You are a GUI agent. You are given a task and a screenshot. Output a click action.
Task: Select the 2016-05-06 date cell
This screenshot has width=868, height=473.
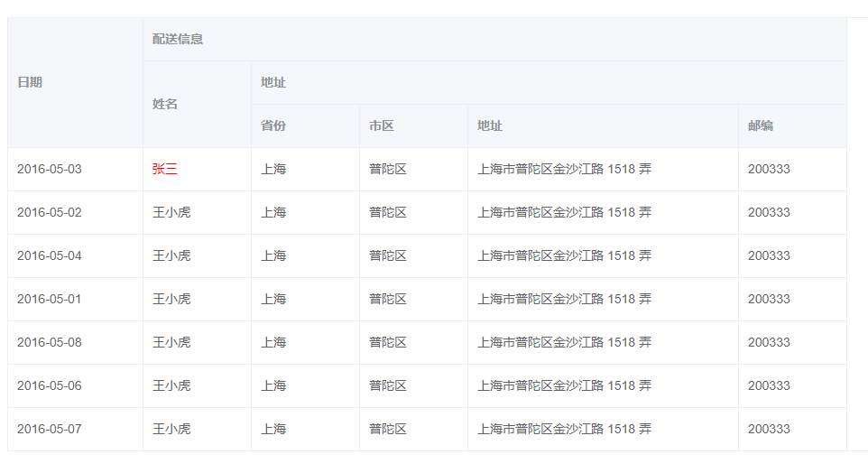click(x=50, y=385)
